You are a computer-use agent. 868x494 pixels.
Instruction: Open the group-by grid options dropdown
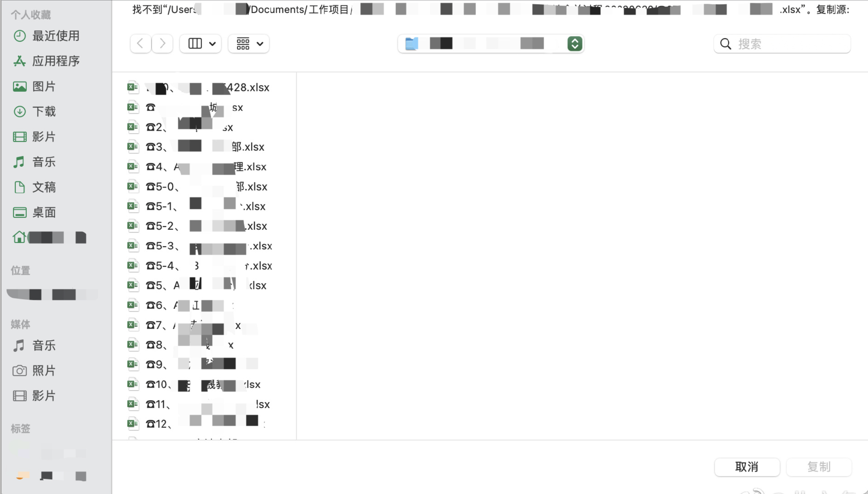249,43
